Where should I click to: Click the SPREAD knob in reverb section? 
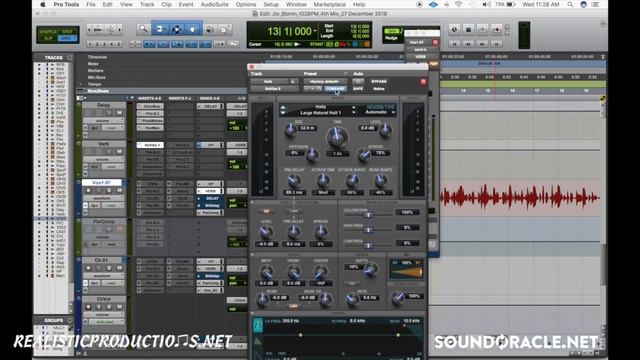coord(364,155)
